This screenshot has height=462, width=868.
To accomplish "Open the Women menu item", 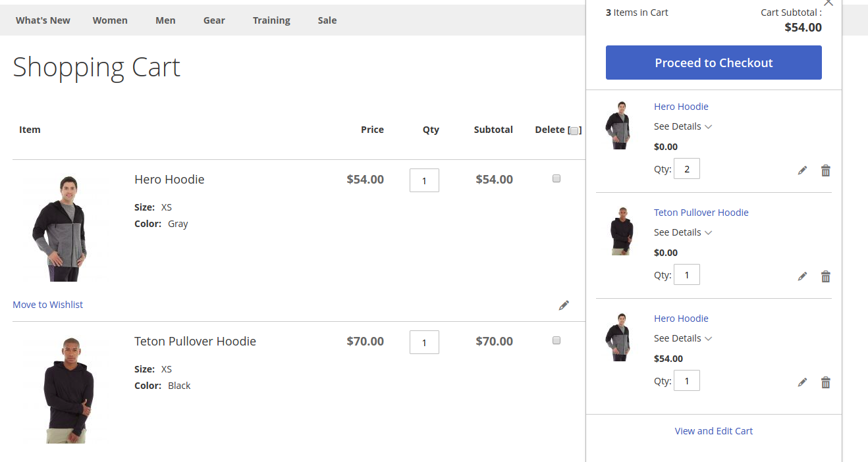I will pos(110,20).
